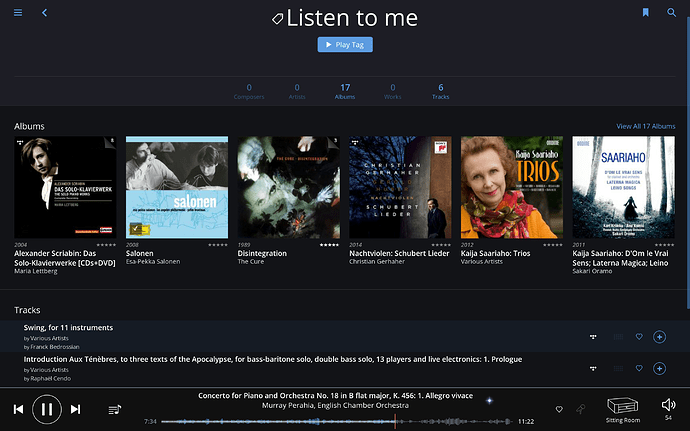The height and width of the screenshot is (431, 690).
Task: Pause the current playback
Action: 47,409
